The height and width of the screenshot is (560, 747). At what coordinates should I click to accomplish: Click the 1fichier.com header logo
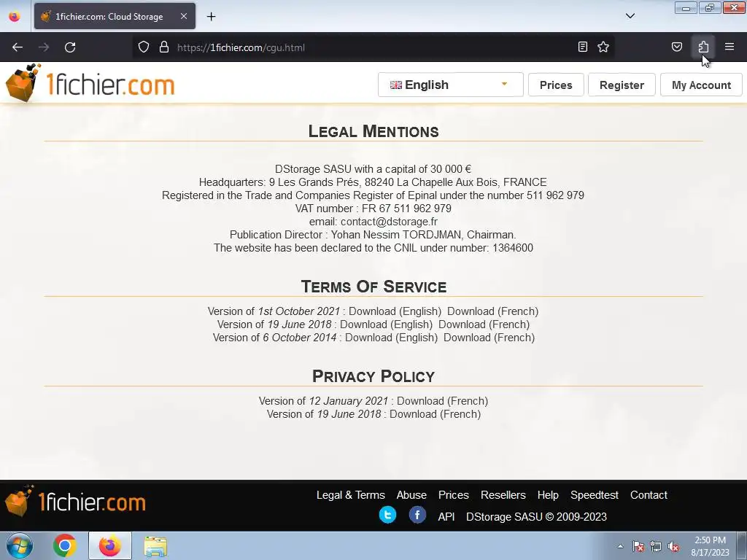click(x=90, y=83)
